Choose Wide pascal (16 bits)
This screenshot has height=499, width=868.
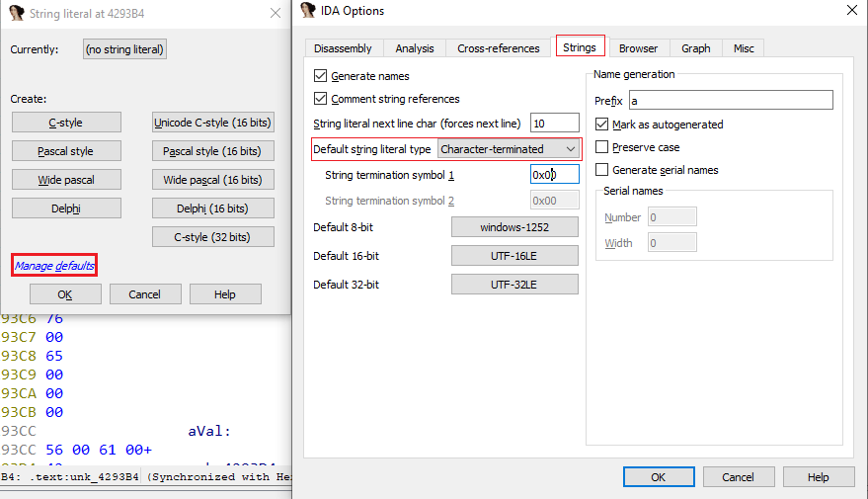[213, 180]
